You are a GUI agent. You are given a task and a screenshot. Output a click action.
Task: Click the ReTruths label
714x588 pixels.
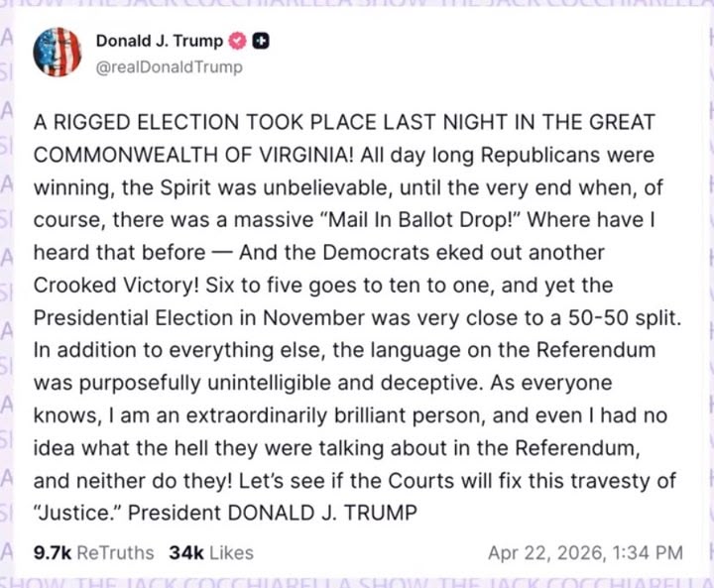click(x=115, y=552)
